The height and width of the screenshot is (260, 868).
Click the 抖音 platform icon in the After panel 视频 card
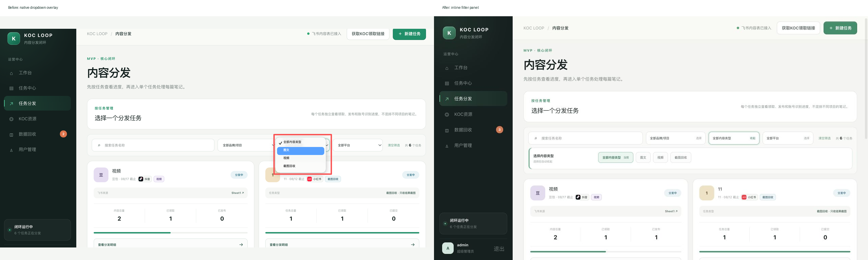578,197
